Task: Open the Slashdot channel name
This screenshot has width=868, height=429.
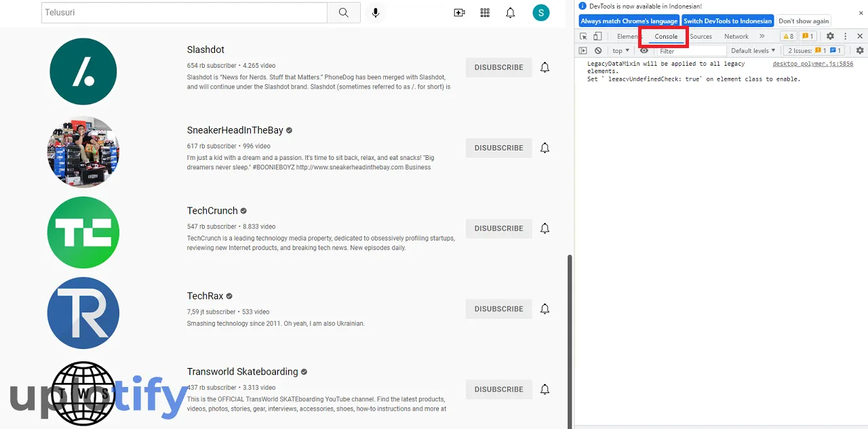Action: pyautogui.click(x=205, y=49)
